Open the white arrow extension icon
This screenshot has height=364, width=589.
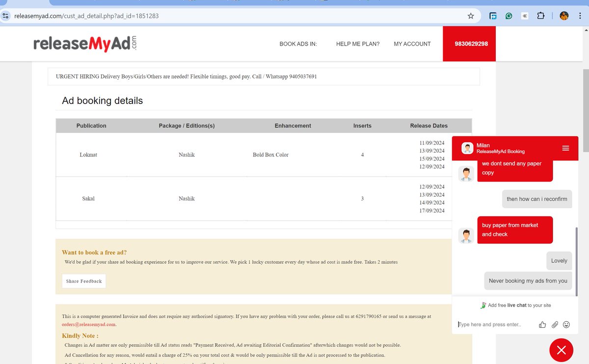[x=525, y=16]
